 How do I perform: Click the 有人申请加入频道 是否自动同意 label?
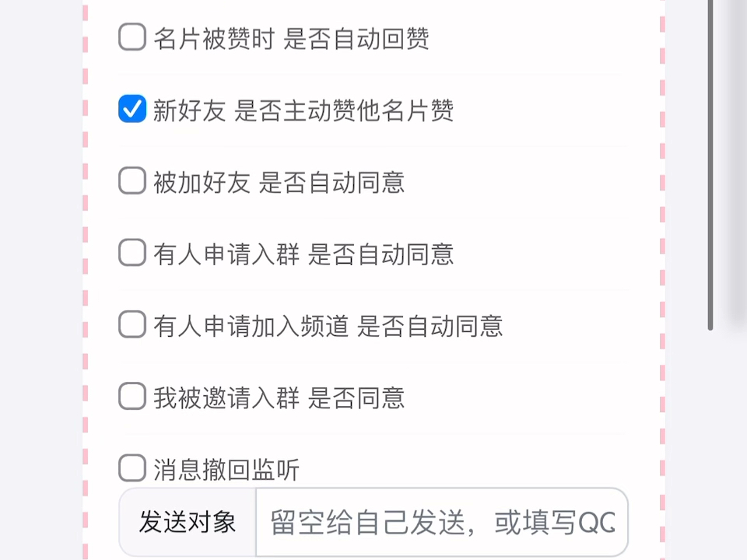coord(328,326)
